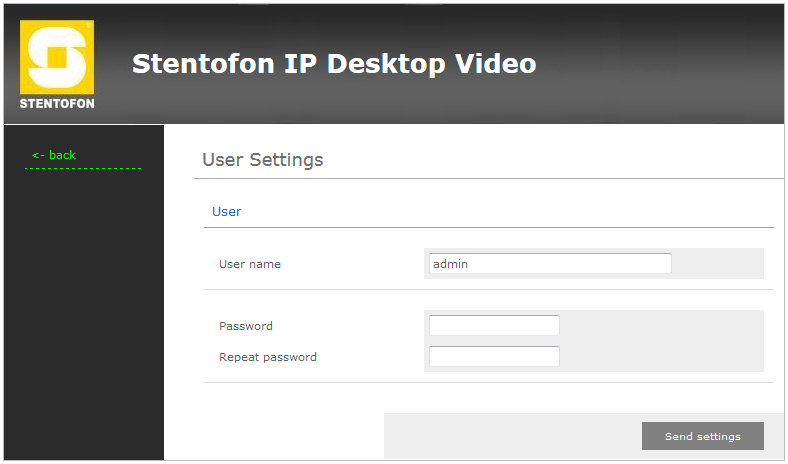Click the 'Stentofon IP Desktop Video' title
This screenshot has height=464, width=788.
pos(334,64)
